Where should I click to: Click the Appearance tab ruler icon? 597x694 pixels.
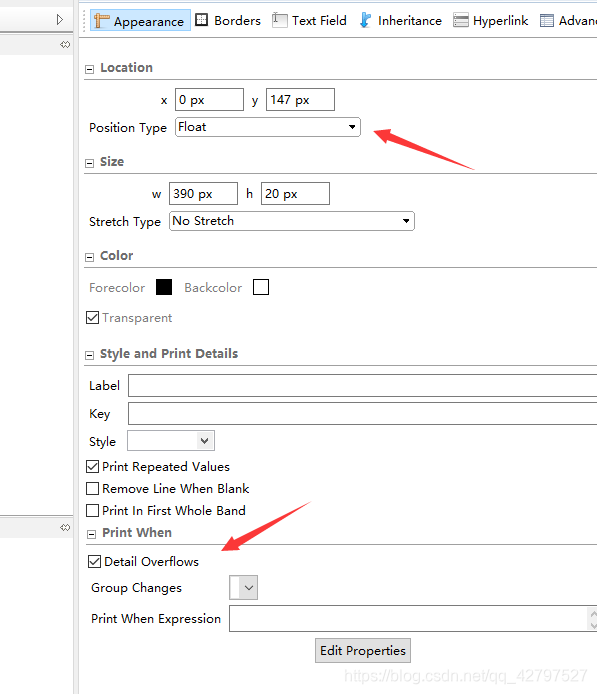point(101,21)
